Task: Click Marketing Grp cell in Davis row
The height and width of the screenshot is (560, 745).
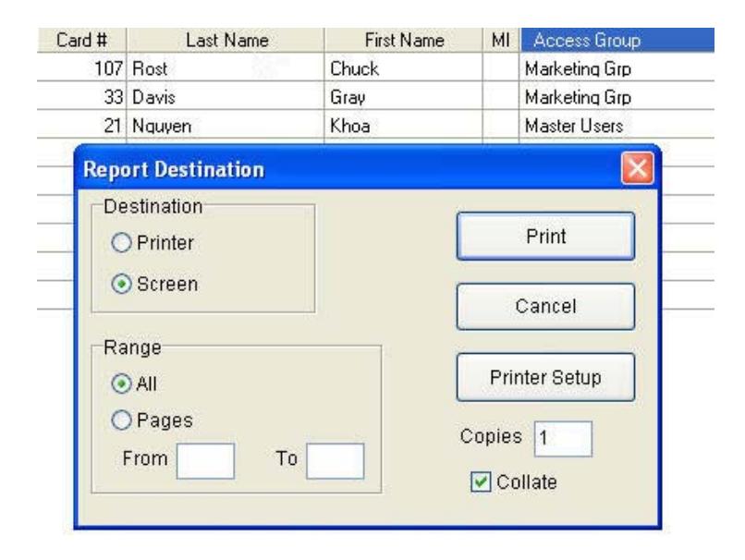Action: pos(617,97)
